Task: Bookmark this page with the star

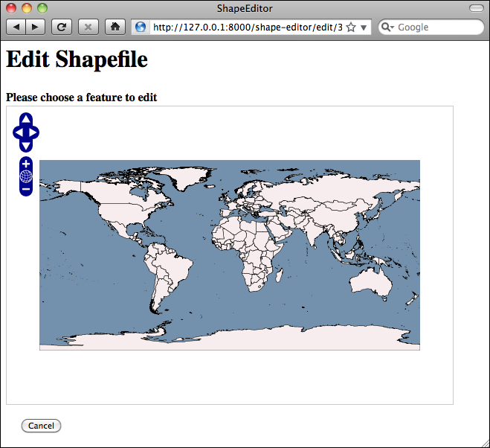Action: [x=351, y=28]
